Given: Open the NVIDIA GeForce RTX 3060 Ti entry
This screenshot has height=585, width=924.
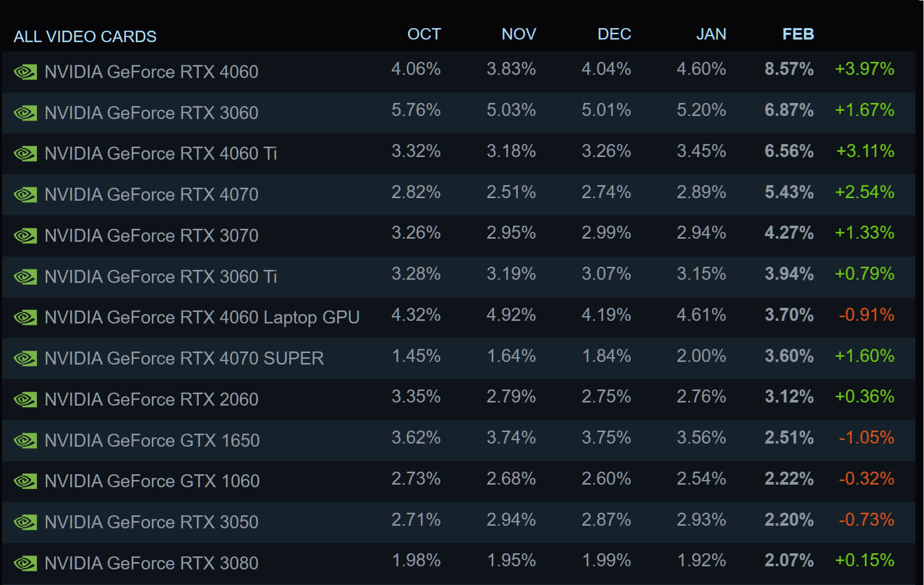Looking at the screenshot, I should coord(160,277).
